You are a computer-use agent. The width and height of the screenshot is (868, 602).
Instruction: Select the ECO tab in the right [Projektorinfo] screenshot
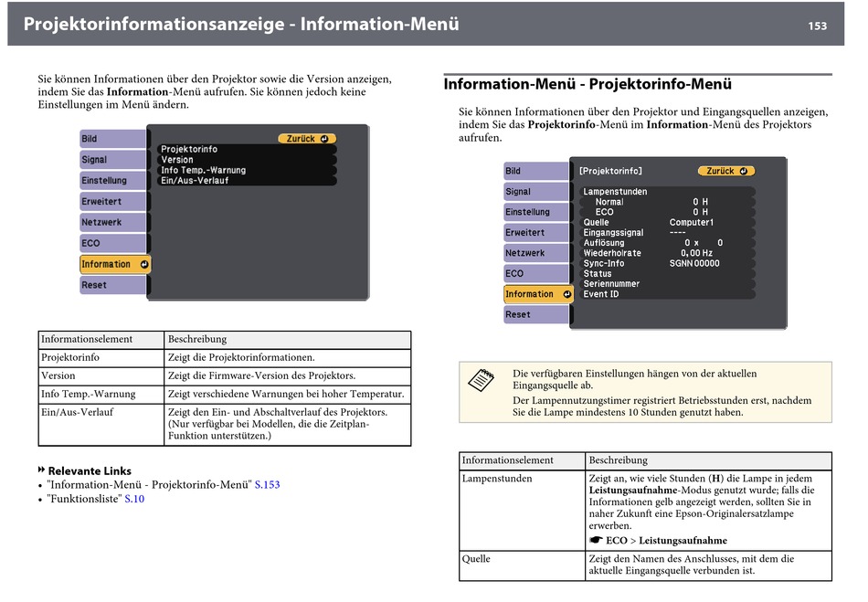click(x=536, y=274)
